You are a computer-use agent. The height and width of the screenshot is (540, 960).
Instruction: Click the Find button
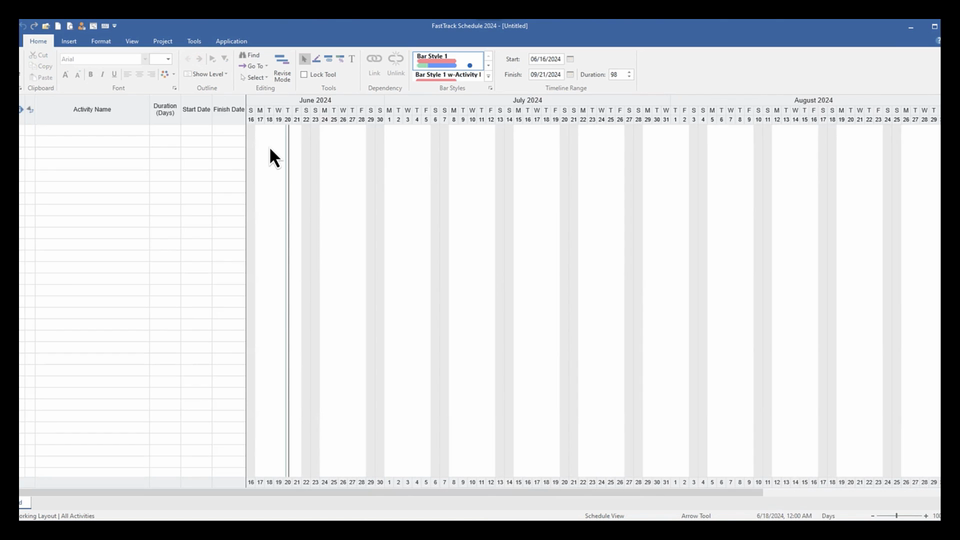pos(250,55)
